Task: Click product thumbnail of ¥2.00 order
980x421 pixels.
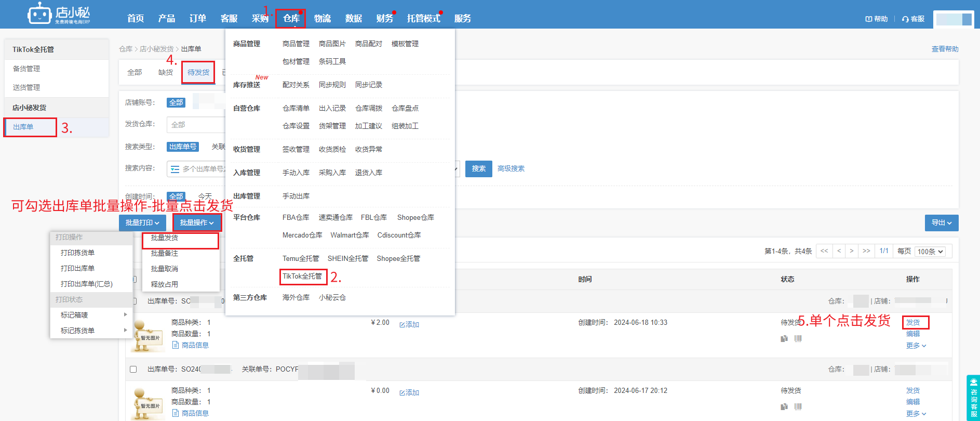Action: pos(147,336)
